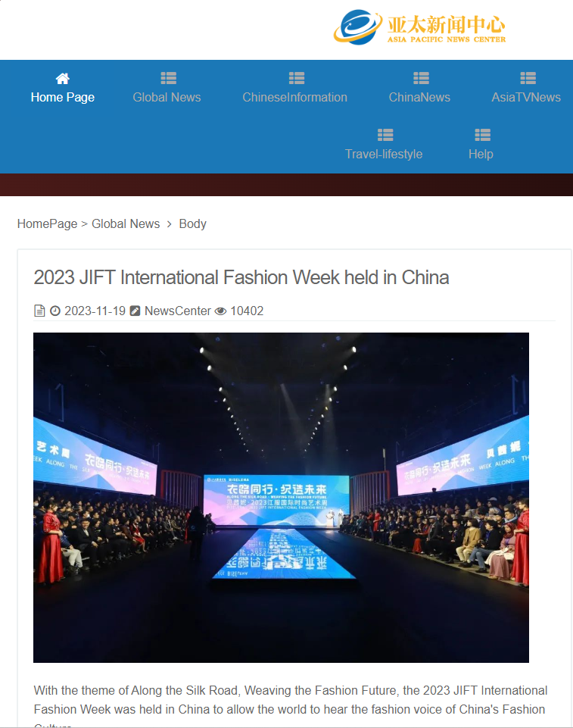Click the Asia Pacific News Center logo

419,27
